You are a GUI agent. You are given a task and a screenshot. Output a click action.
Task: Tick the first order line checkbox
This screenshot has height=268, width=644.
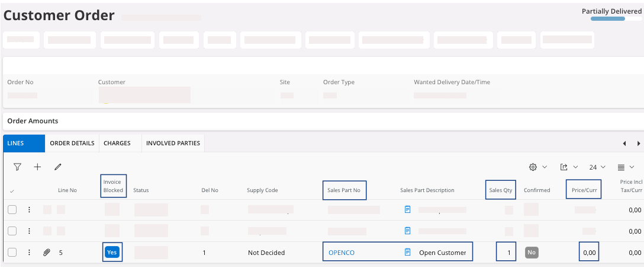pyautogui.click(x=12, y=209)
